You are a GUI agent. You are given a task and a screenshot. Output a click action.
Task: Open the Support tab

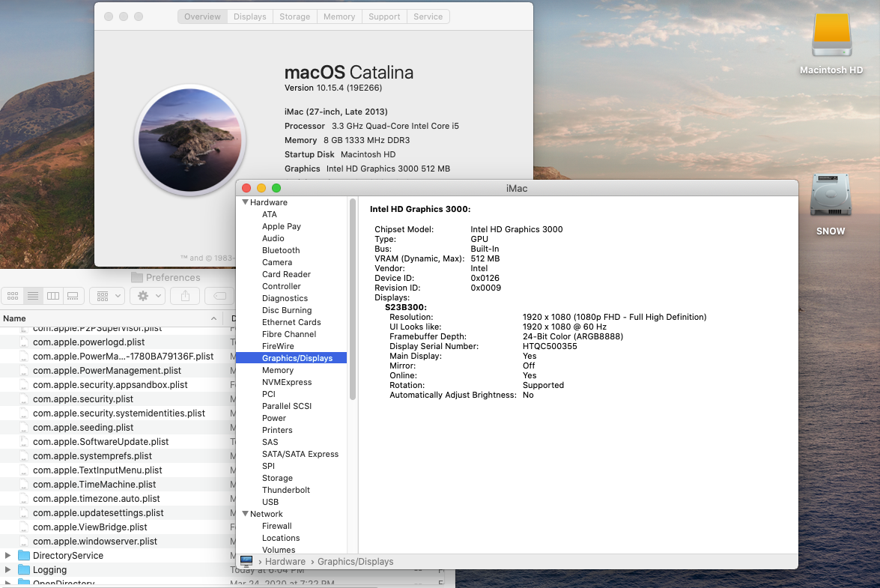click(x=384, y=16)
